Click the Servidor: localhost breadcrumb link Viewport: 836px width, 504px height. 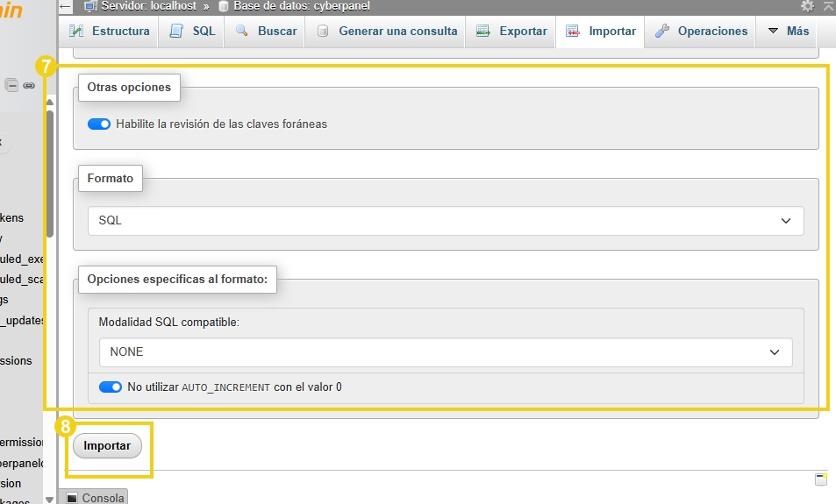click(x=149, y=6)
